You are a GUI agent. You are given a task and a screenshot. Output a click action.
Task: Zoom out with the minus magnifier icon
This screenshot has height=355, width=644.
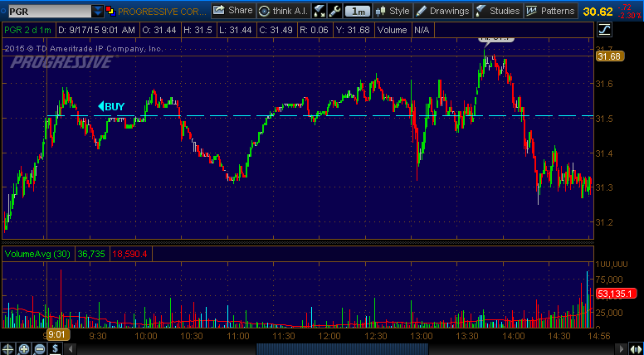click(x=40, y=348)
